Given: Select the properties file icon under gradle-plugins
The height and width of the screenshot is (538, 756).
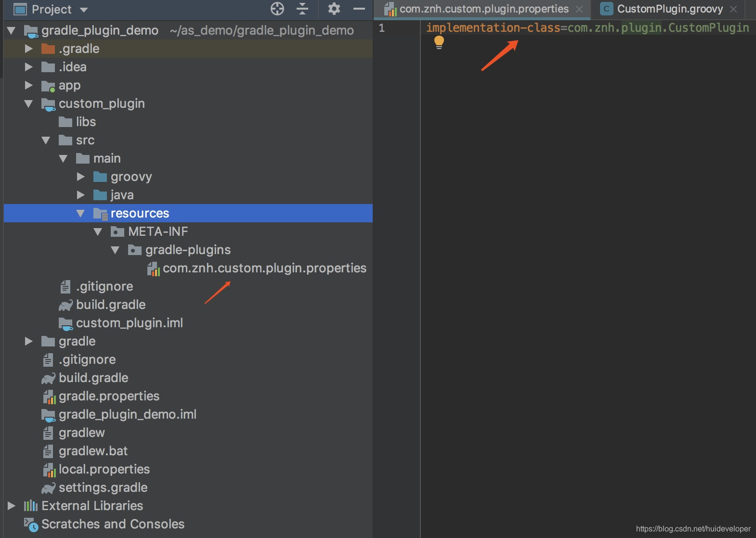Looking at the screenshot, I should (x=153, y=269).
